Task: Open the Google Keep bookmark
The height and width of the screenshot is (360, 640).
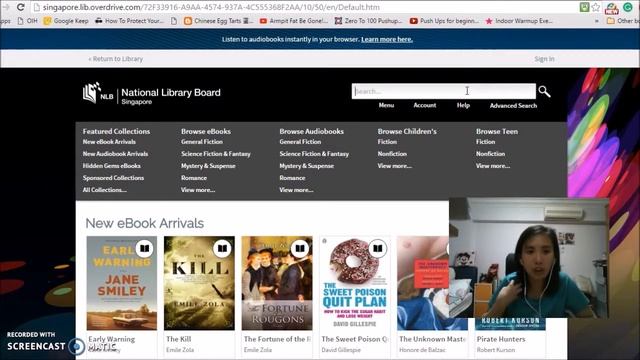Action: (66, 21)
